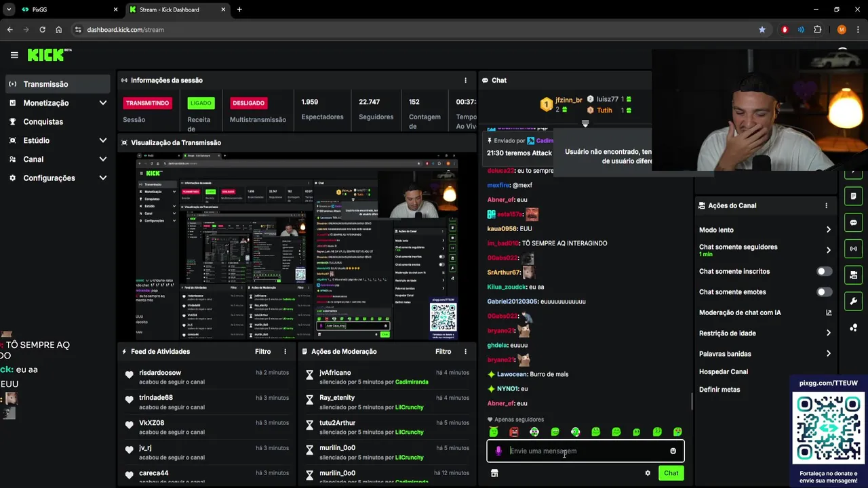Viewport: 868px width, 488px height.
Task: Click the channel actions camera icon in sidebar
Action: click(853, 275)
